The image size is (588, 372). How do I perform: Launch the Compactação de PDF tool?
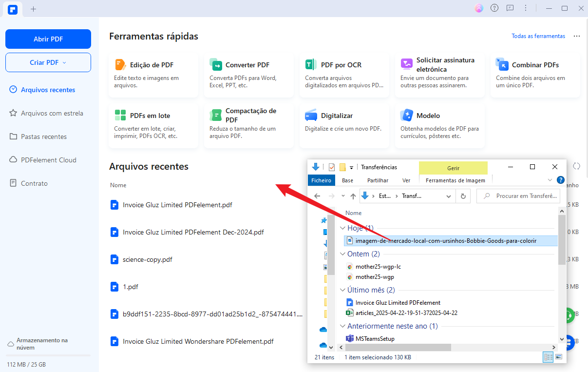(249, 125)
